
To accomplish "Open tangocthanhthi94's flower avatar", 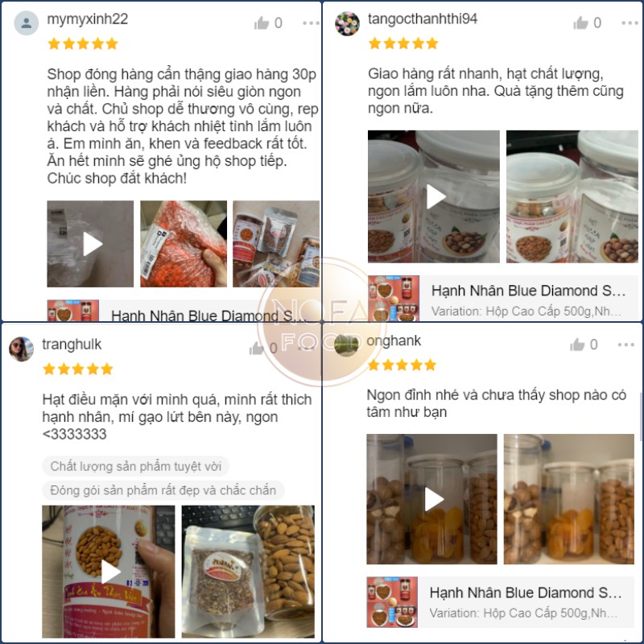I will 347,23.
